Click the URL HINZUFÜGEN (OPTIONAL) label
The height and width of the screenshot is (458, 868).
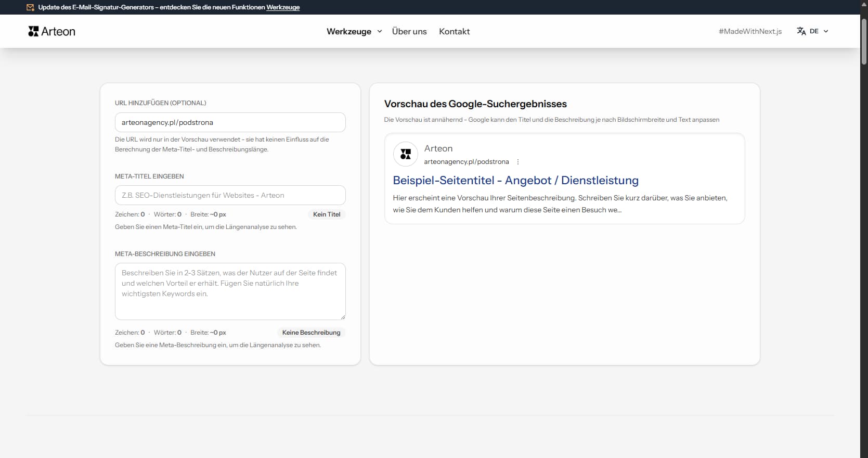tap(160, 103)
